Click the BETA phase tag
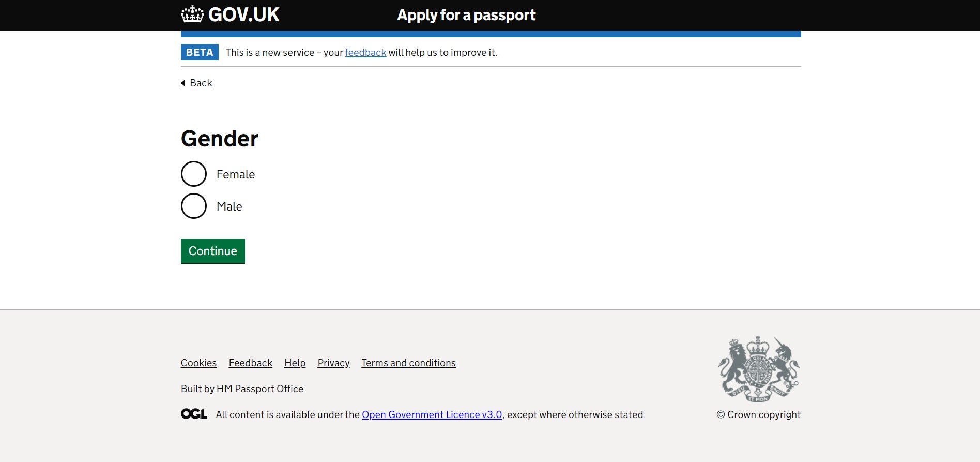This screenshot has height=462, width=980. point(200,52)
